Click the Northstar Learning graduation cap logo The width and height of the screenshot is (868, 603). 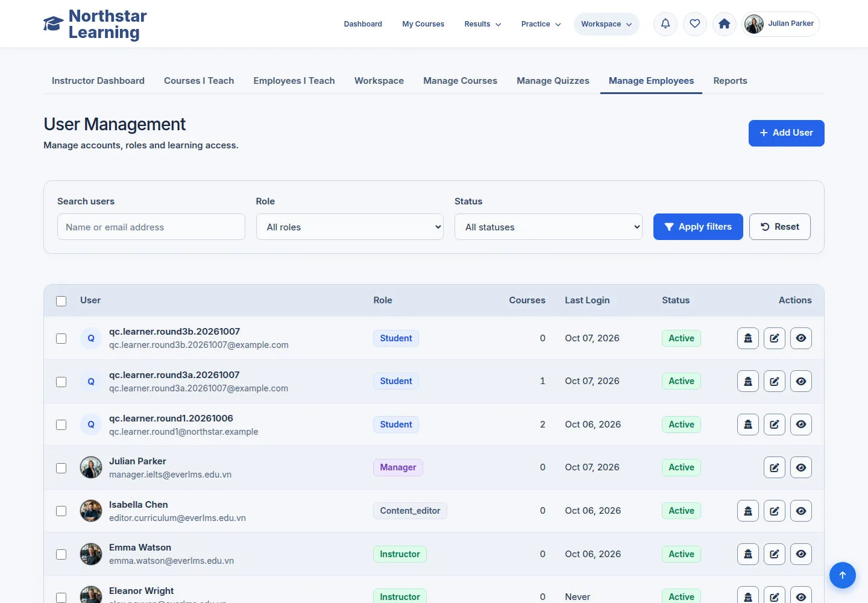click(x=53, y=24)
